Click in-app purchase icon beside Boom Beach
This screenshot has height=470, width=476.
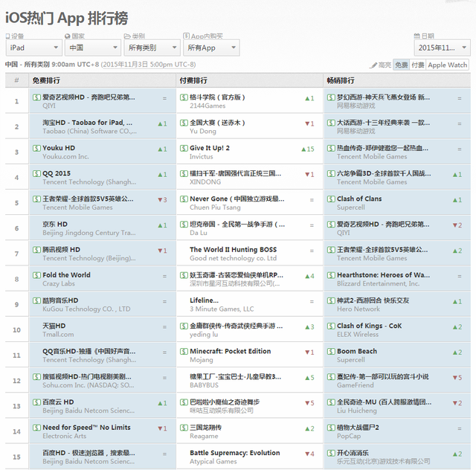pyautogui.click(x=331, y=351)
